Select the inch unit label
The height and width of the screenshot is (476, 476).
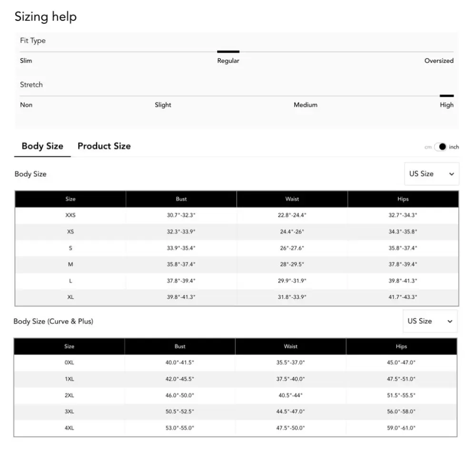coord(454,147)
